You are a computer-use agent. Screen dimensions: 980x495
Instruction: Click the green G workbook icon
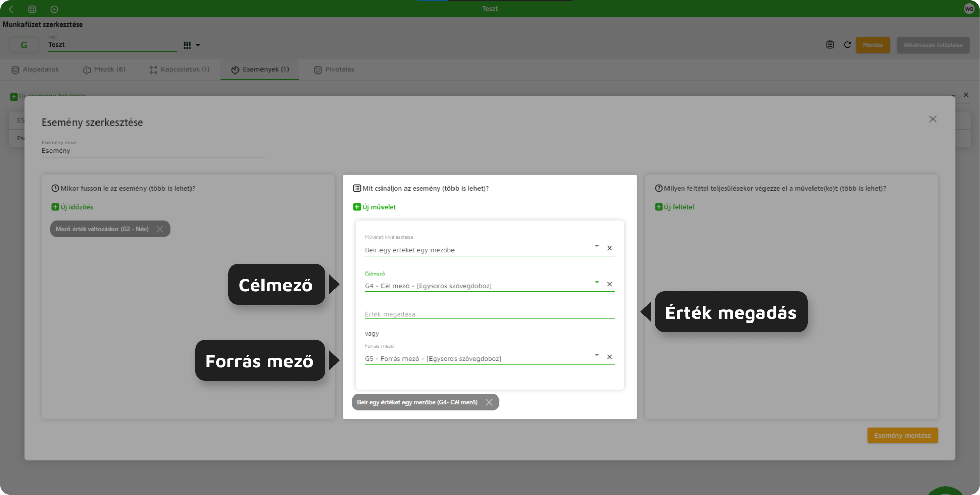point(23,45)
